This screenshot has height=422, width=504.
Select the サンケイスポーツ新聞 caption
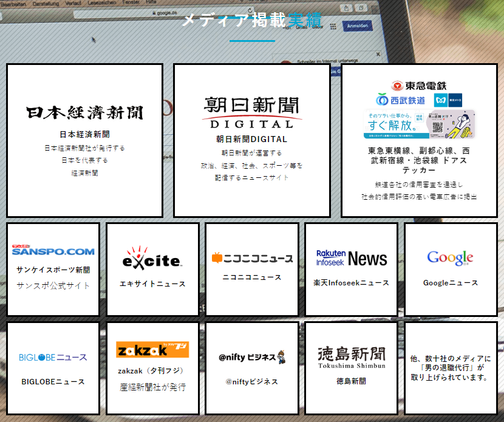(53, 270)
